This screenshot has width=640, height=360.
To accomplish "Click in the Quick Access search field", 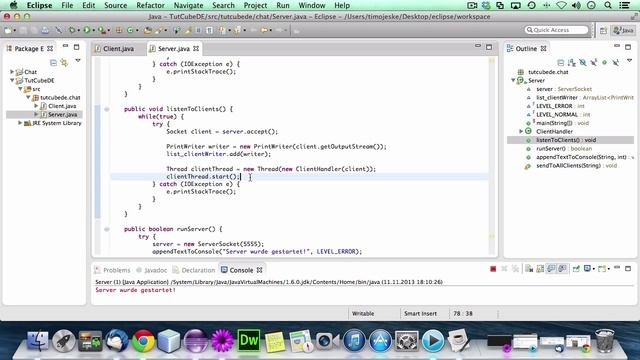I will (556, 30).
